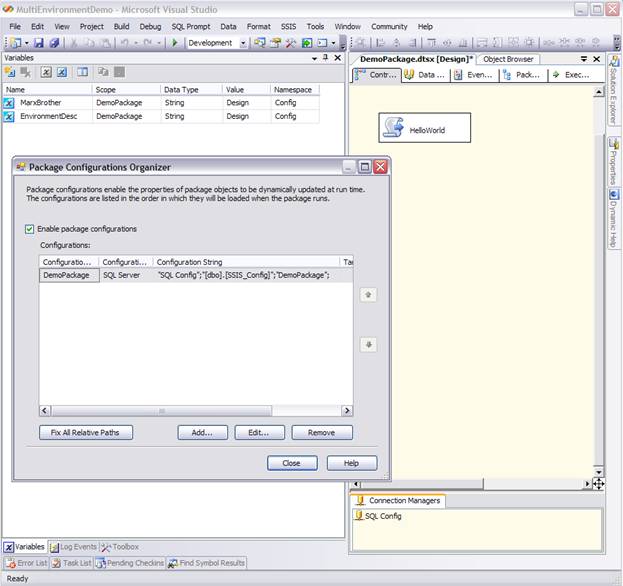Image resolution: width=623 pixels, height=586 pixels.
Task: Click the Add... configuration button
Action: [203, 433]
